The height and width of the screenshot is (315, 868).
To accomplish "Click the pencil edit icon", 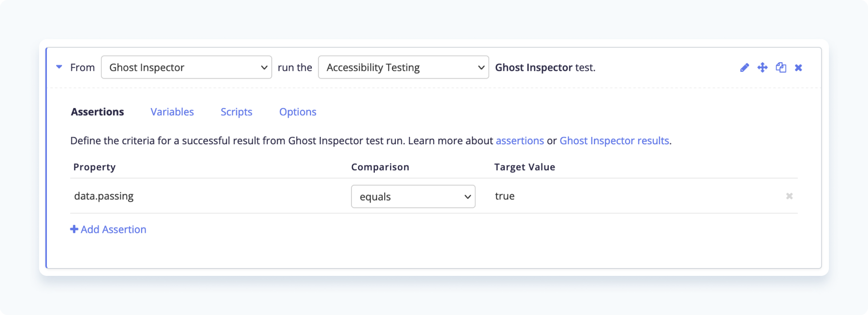I will (744, 67).
